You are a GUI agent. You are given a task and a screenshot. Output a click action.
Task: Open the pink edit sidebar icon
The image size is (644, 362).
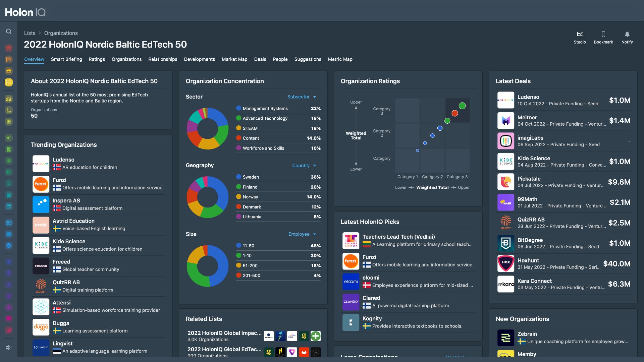[9, 330]
